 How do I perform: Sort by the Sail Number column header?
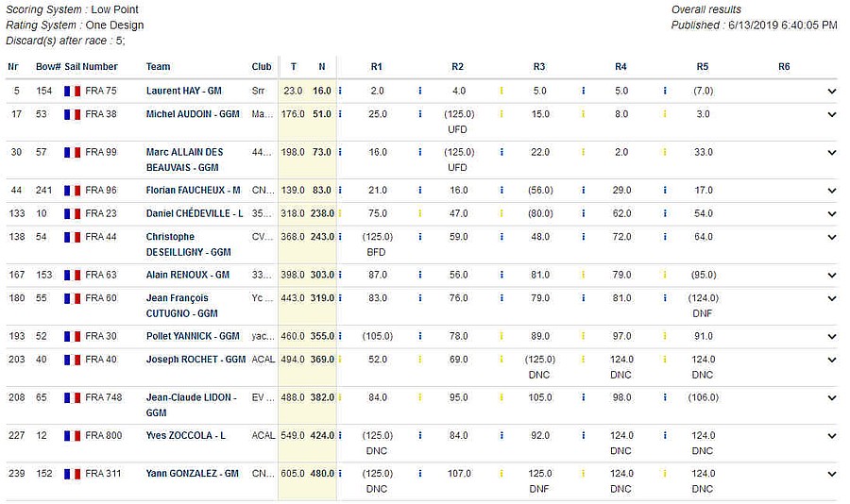pos(91,66)
